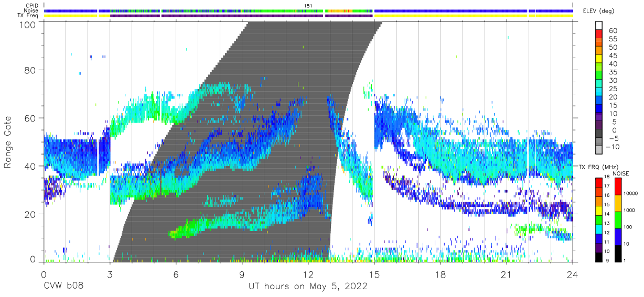Click the elevation scale label 35
This screenshot has width=644, height=297.
click(613, 72)
